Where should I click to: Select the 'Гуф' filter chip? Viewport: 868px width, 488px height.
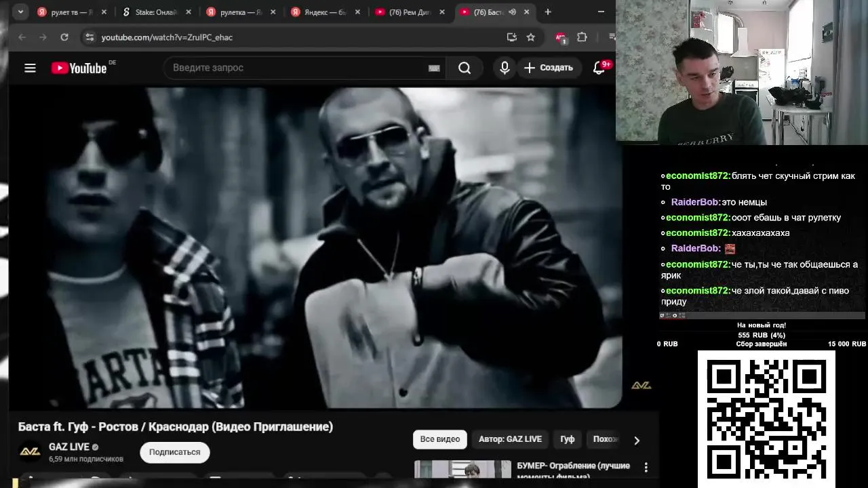tap(568, 439)
